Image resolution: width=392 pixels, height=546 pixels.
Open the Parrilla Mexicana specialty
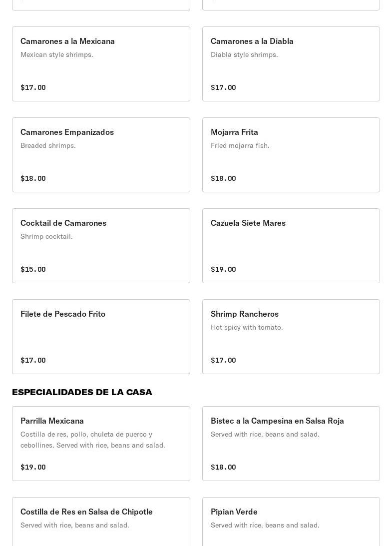(101, 444)
